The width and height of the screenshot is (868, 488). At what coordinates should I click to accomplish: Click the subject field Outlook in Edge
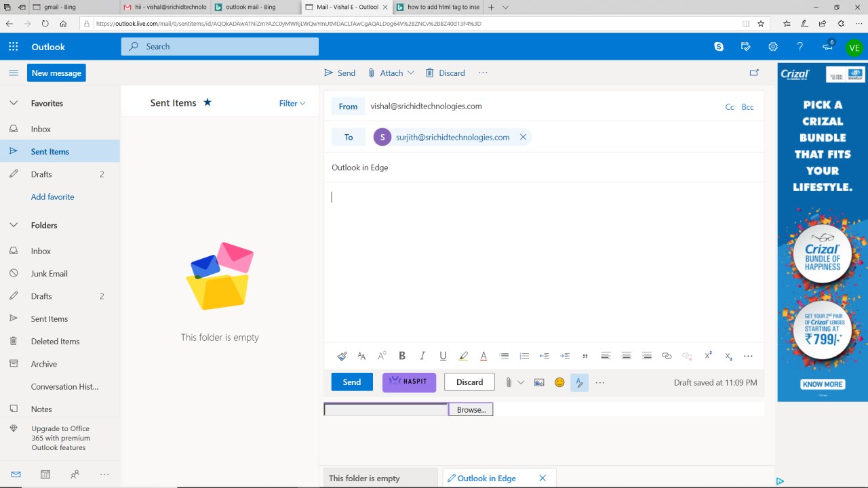[x=544, y=167]
